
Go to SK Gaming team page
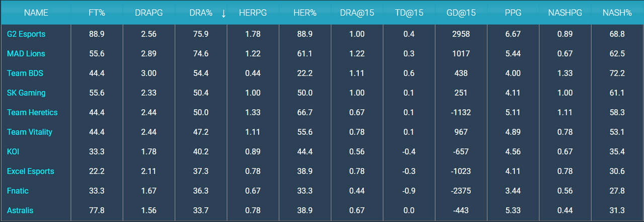26,93
